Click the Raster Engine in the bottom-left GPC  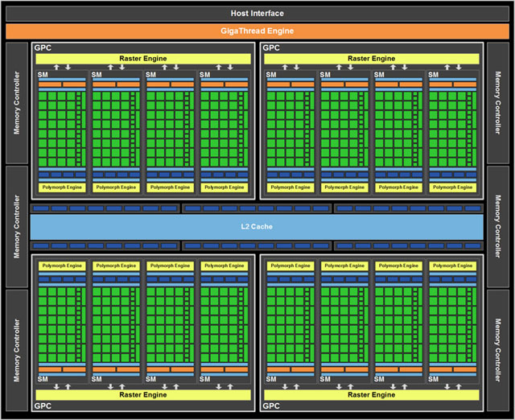tap(143, 395)
